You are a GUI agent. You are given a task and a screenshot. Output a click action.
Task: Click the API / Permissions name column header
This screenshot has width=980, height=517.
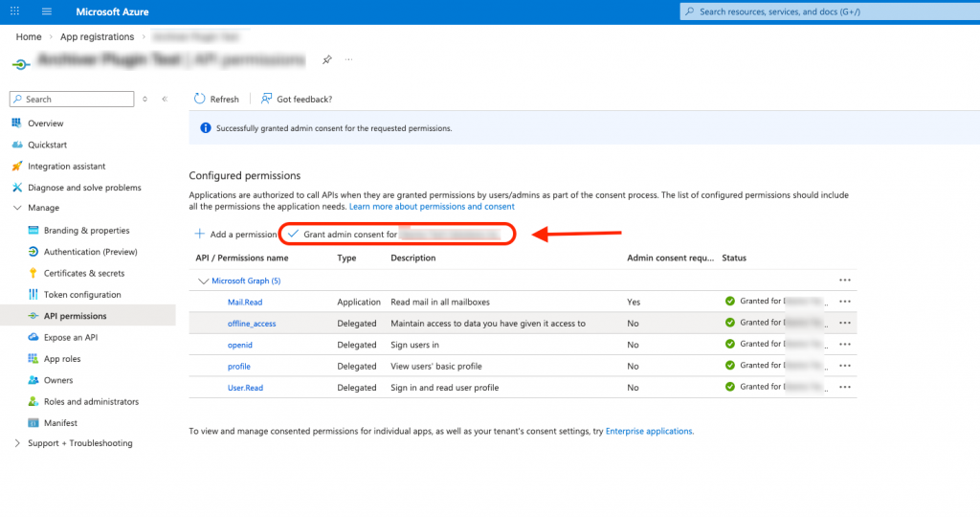(x=241, y=258)
